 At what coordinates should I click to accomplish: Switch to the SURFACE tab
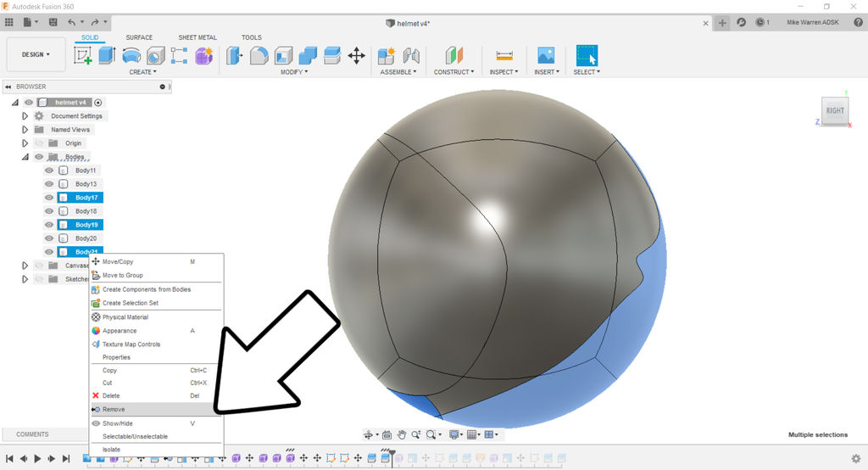pyautogui.click(x=139, y=37)
